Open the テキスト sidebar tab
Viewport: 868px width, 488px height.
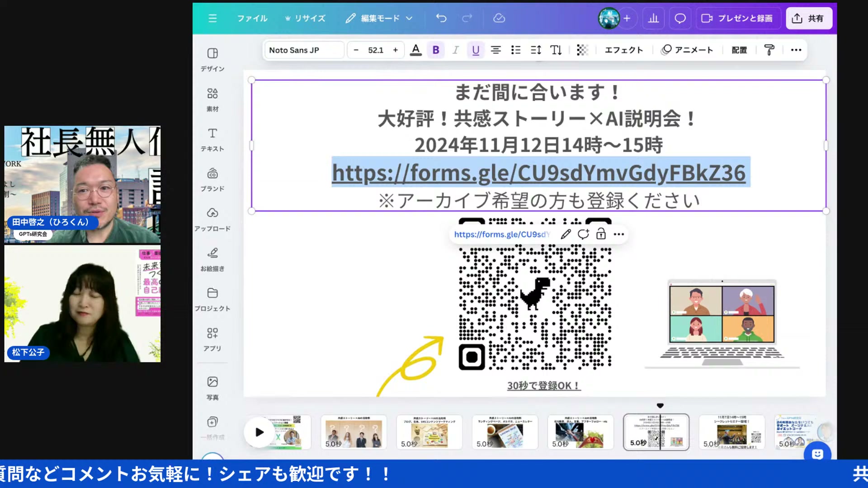(212, 140)
